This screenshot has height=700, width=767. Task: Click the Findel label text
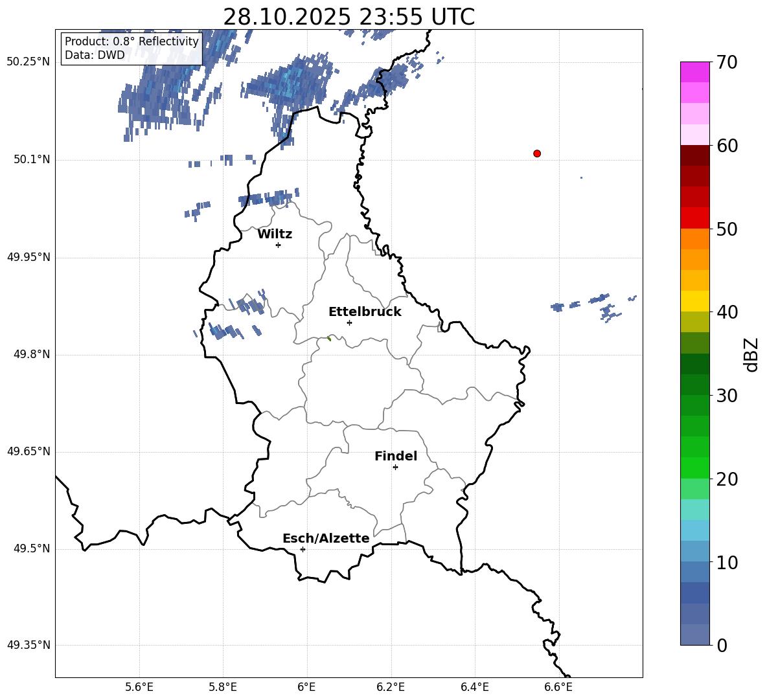(396, 456)
